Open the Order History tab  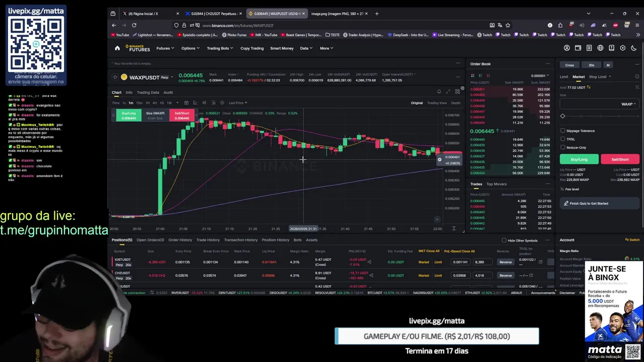[x=180, y=240]
